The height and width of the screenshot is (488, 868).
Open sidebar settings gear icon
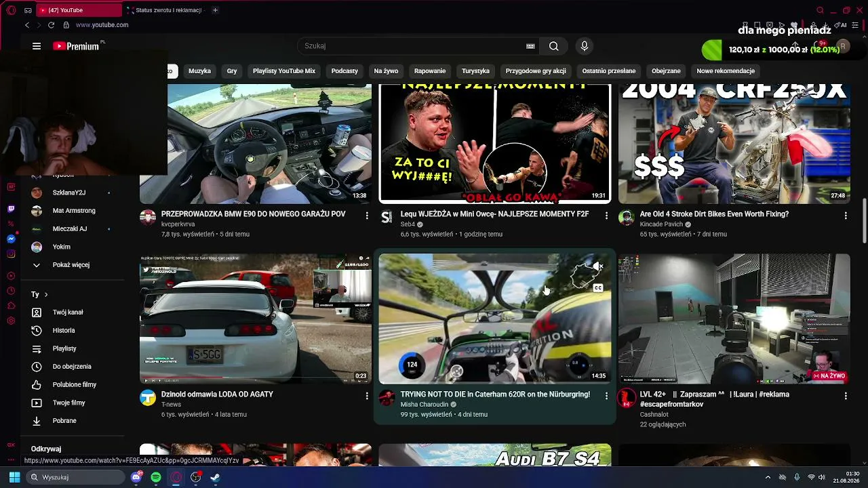pyautogui.click(x=11, y=321)
